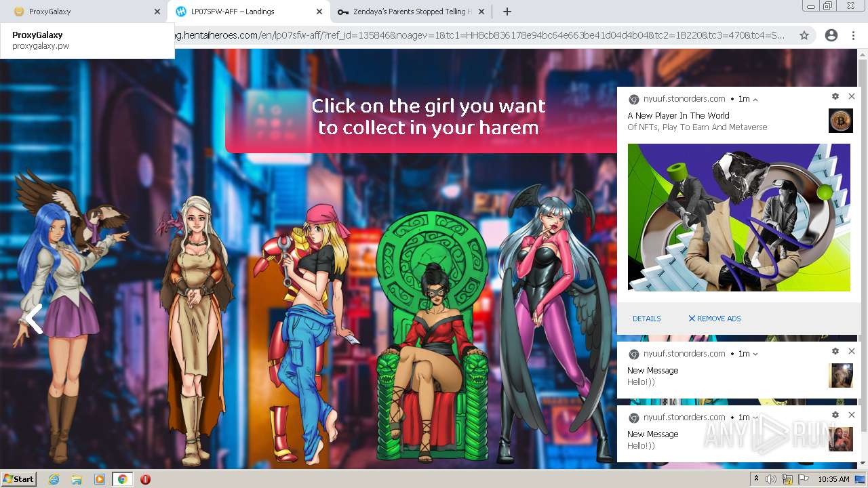
Task: Select the winged girl in the pink outfit
Action: 556,325
